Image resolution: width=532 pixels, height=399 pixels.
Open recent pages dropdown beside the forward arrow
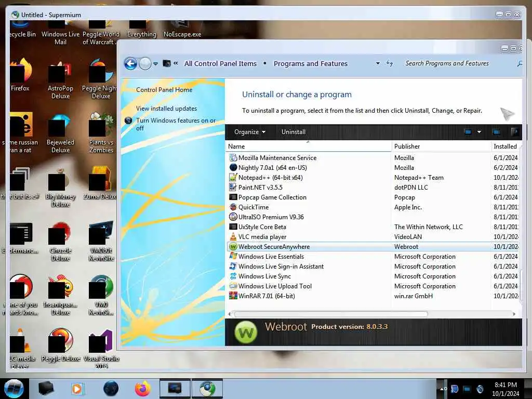coord(155,64)
